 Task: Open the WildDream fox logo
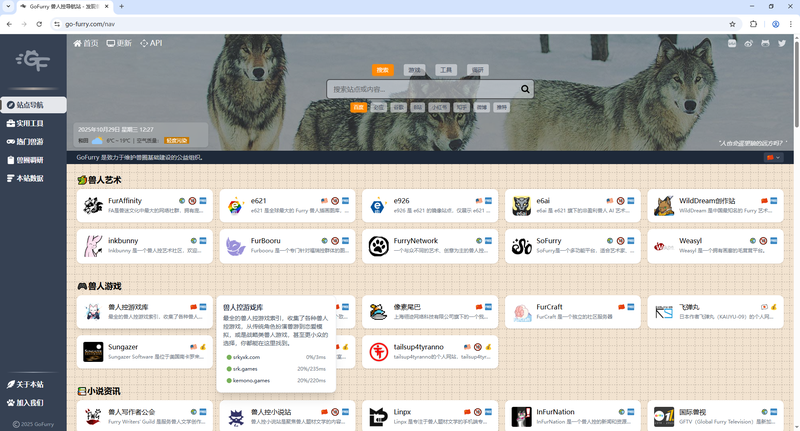click(x=664, y=206)
